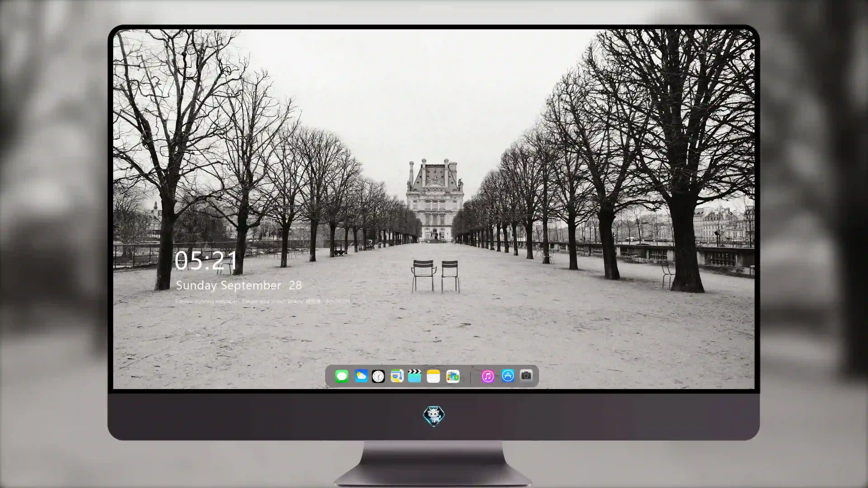Launch the pink Music app in the dock

488,376
